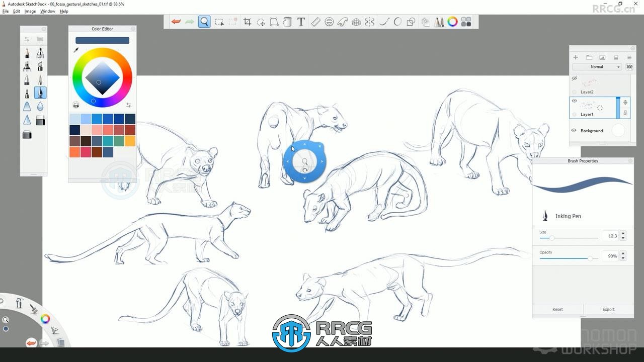Open the Brush Library icon in palette
The image size is (644, 362).
40,39
